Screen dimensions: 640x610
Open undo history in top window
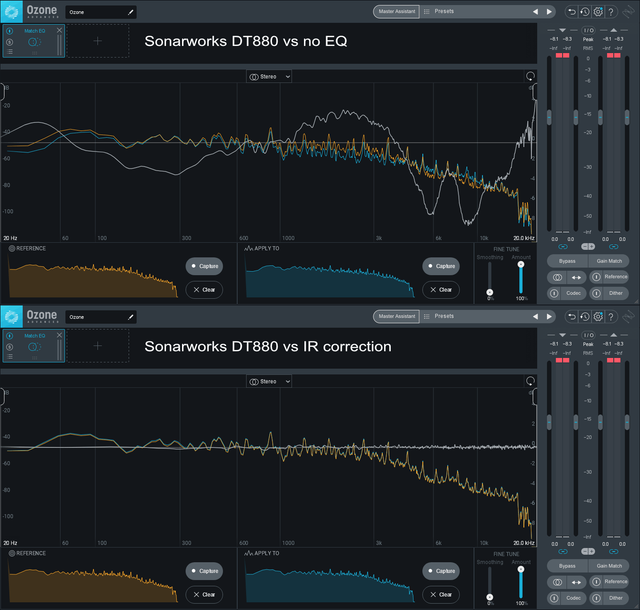click(585, 12)
